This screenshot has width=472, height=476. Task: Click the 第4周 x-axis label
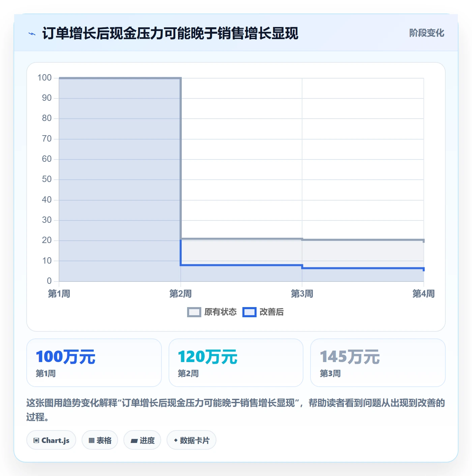click(x=423, y=294)
